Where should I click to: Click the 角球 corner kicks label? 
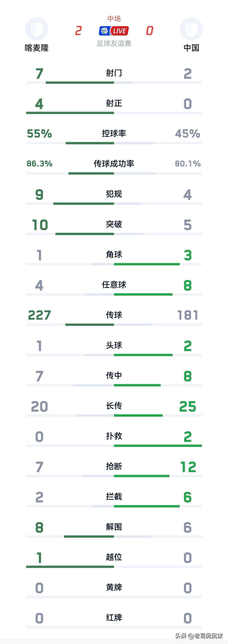(x=114, y=254)
